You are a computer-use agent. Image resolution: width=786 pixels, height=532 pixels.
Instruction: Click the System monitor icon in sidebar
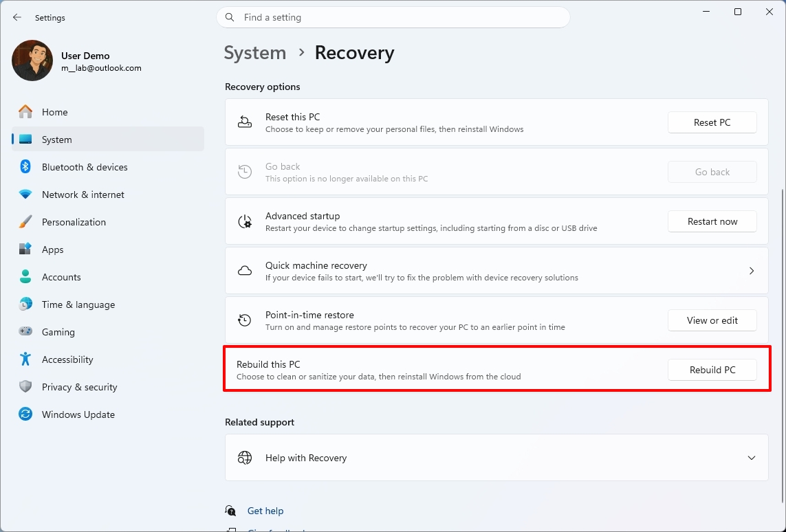(25, 140)
